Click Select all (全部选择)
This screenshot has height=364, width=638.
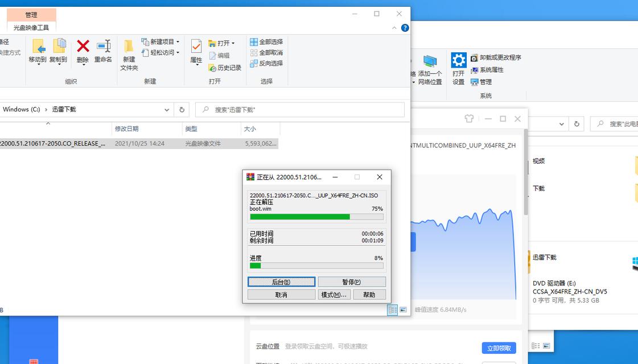click(x=266, y=42)
